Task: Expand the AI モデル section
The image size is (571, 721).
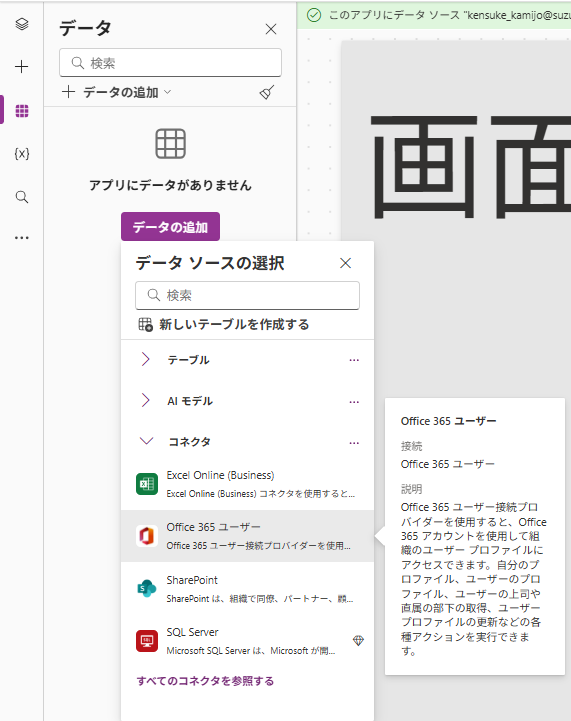Action: [146, 401]
